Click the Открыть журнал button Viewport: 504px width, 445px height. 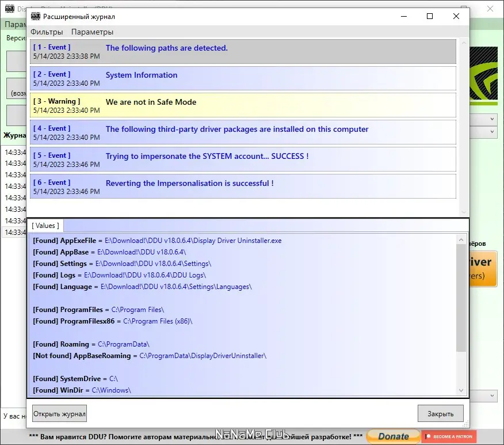[59, 413]
